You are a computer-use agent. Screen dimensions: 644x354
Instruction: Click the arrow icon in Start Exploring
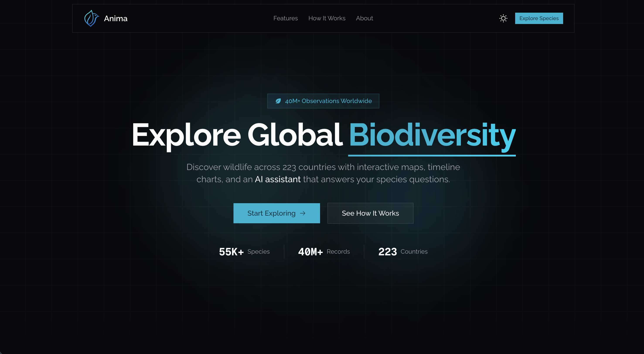pyautogui.click(x=303, y=213)
